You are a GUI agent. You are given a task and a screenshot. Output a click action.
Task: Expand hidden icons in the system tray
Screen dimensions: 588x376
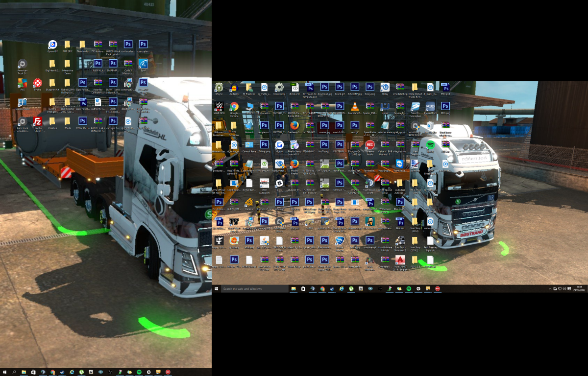click(550, 288)
